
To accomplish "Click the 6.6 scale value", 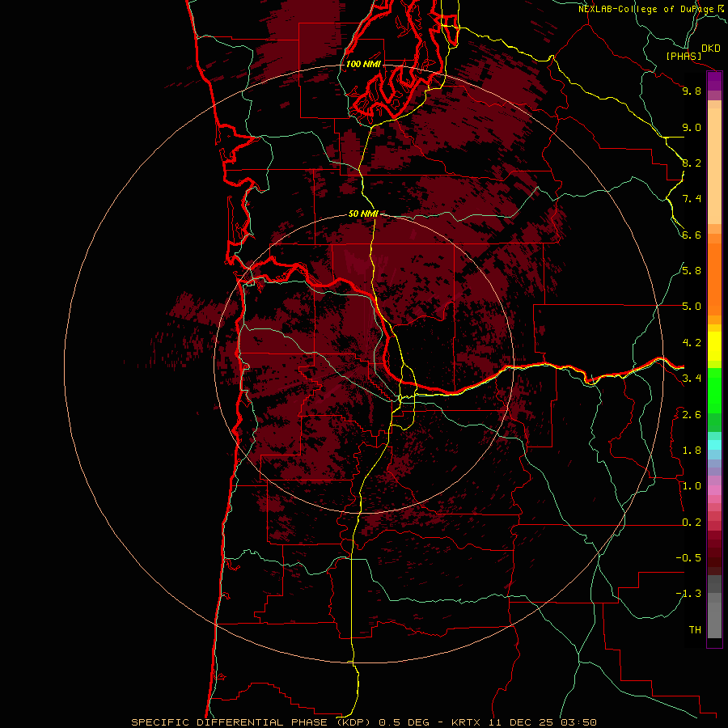I will [692, 235].
